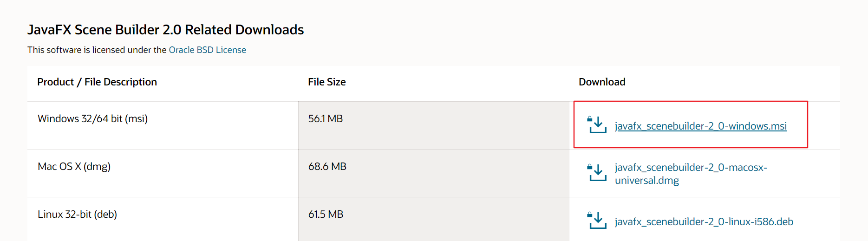Image resolution: width=868 pixels, height=241 pixels.
Task: Click the Product / File Description column header
Action: (97, 82)
